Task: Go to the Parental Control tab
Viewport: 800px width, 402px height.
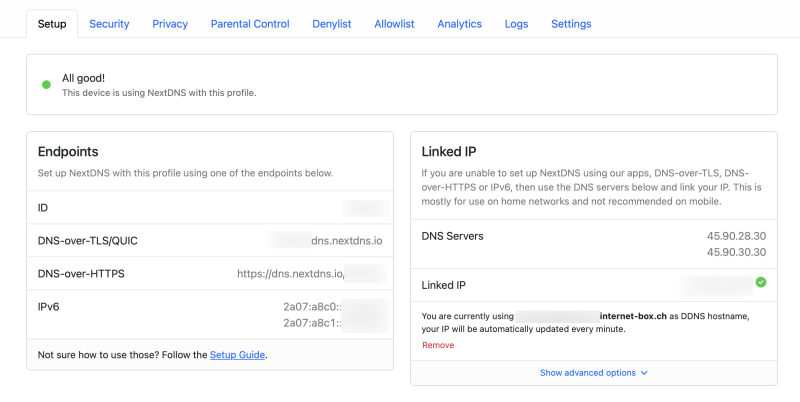Action: point(250,24)
